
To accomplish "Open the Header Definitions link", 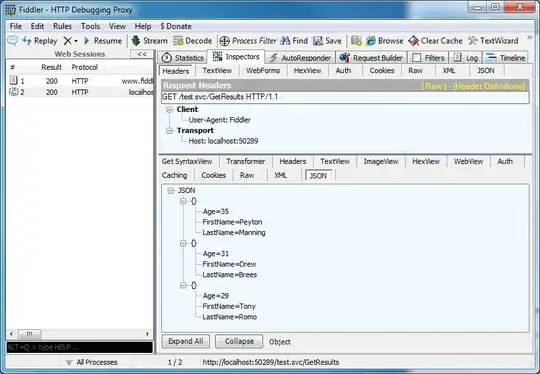I will coord(489,86).
